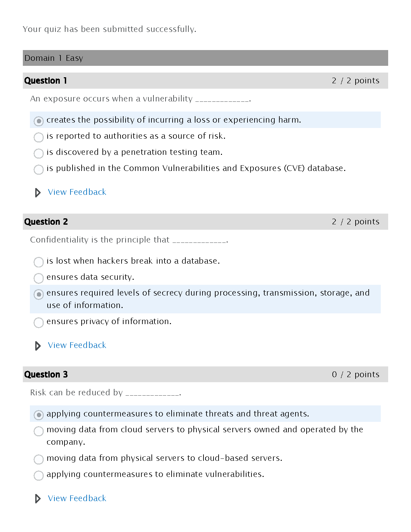411x532 pixels.
Task: Select 'is discovered by a penetration testing team'
Action: coord(39,153)
